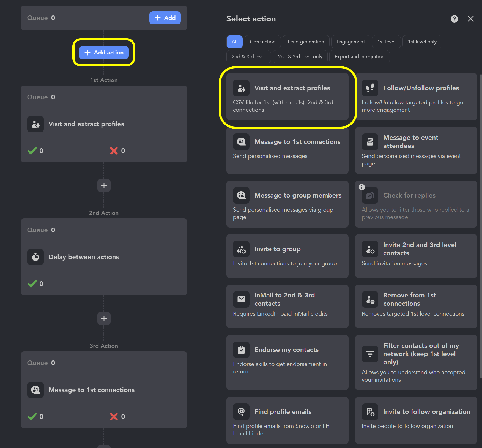Select the Visit and extract profiles action
Screen dimensions: 482x448
[x=287, y=97]
